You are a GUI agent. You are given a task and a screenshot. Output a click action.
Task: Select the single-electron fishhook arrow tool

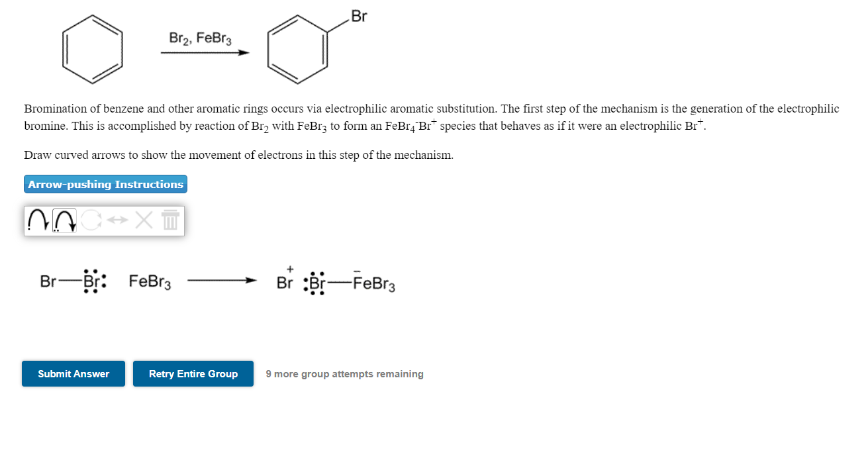pos(38,220)
